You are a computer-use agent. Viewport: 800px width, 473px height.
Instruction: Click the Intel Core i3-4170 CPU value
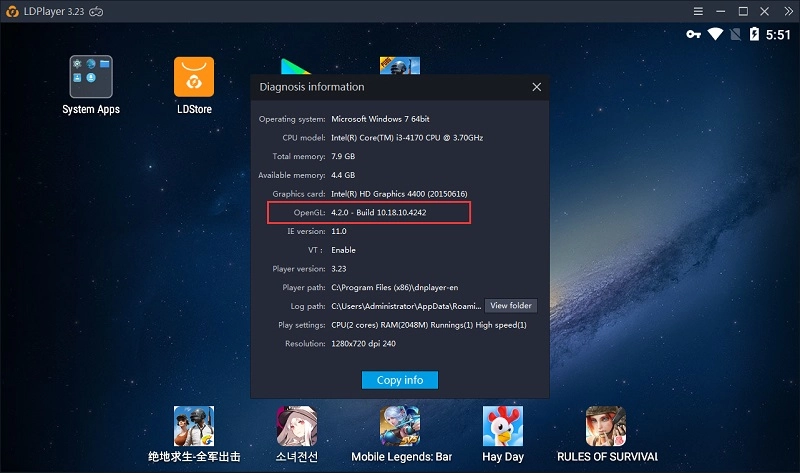point(407,138)
